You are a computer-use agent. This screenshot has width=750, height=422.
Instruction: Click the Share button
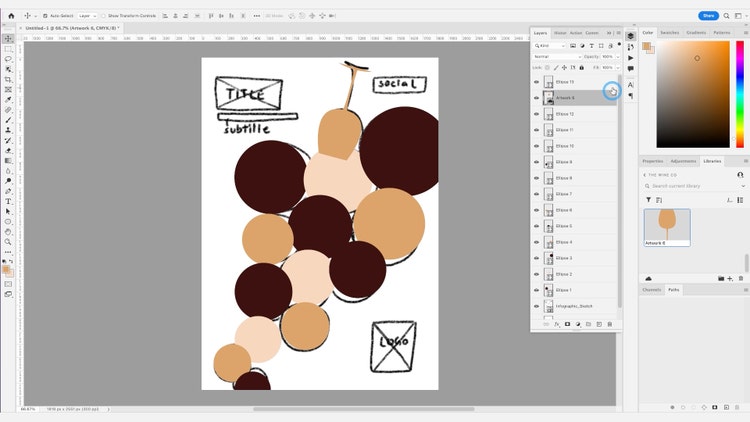tap(709, 16)
